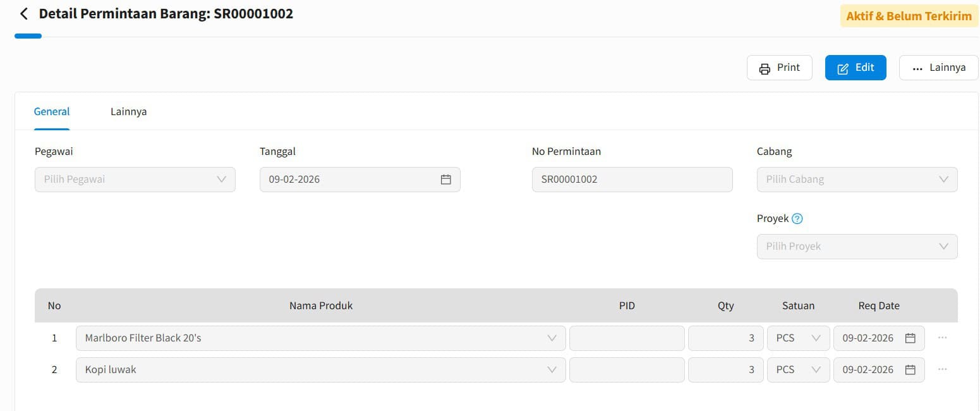
Task: Expand the PCS Satuan dropdown on row one
Action: (x=816, y=338)
